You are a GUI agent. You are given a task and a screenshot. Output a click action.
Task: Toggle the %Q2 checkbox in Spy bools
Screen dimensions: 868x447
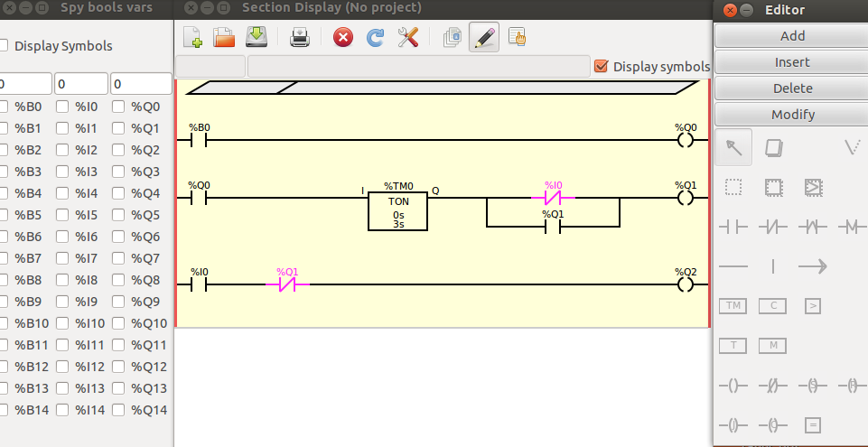pos(118,150)
